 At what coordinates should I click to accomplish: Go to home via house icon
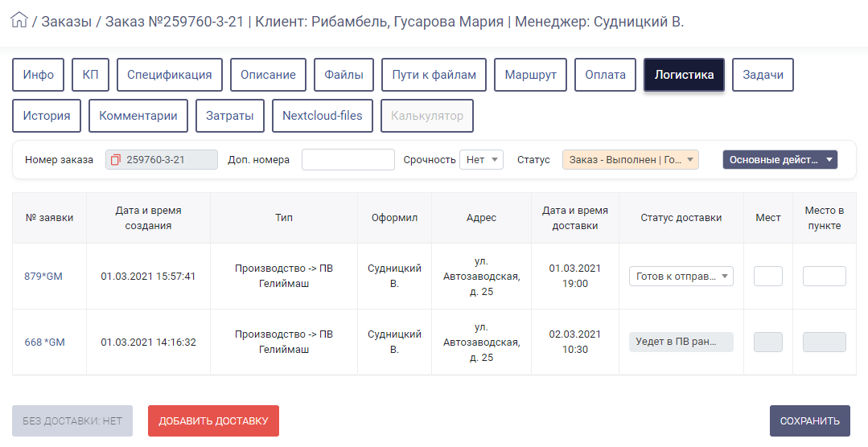19,20
